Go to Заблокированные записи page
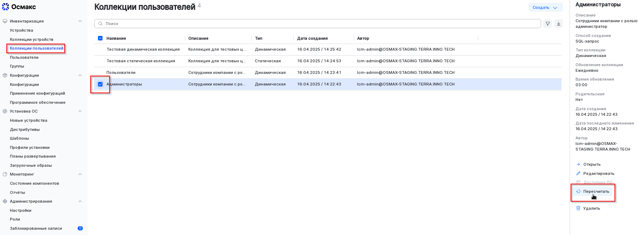 coord(36,228)
